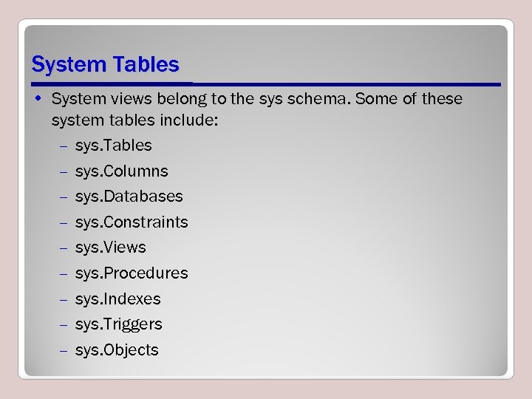Click the main bullet dot before System views
The width and height of the screenshot is (532, 399).
coord(38,98)
